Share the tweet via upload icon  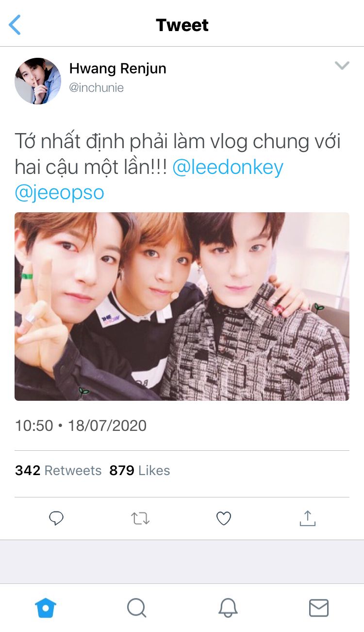click(x=307, y=518)
